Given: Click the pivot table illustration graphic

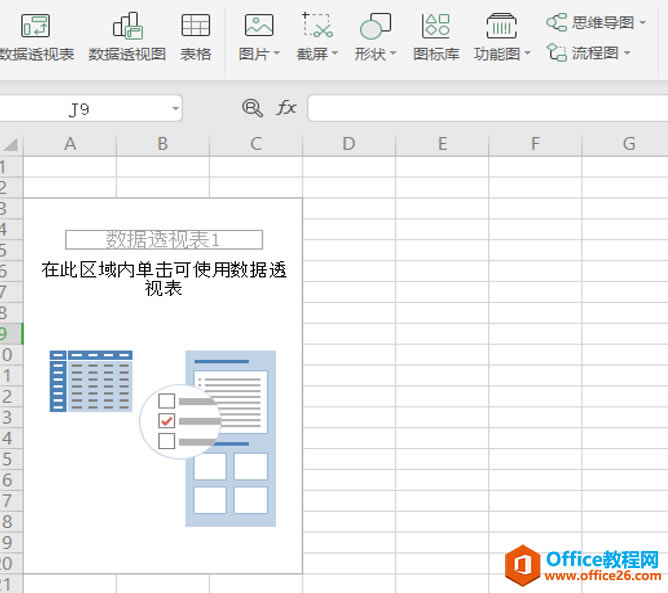Looking at the screenshot, I should point(163,438).
